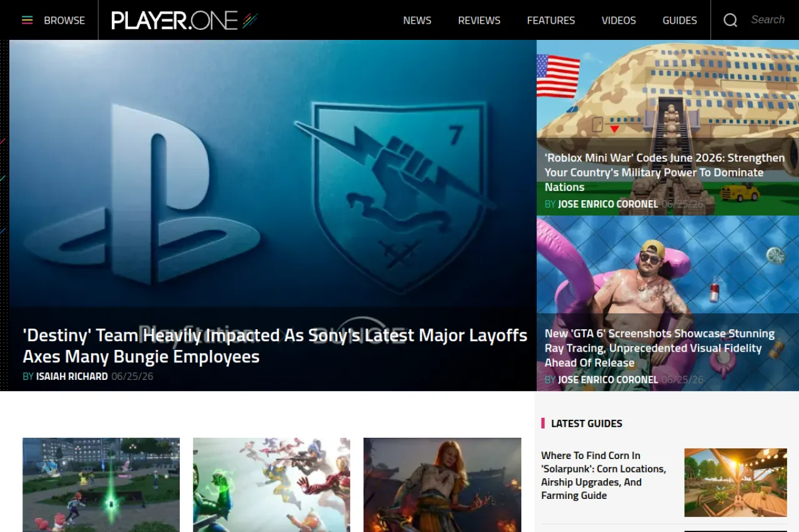View author Isaiah Richard's page

pos(72,376)
